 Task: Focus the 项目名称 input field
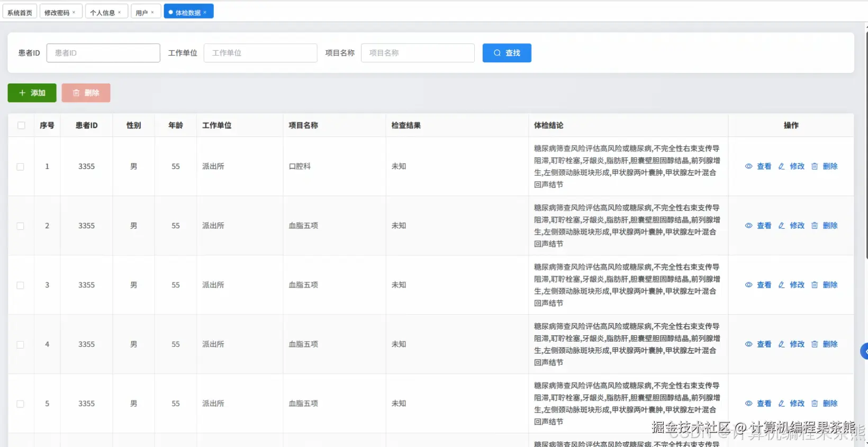[x=418, y=53]
